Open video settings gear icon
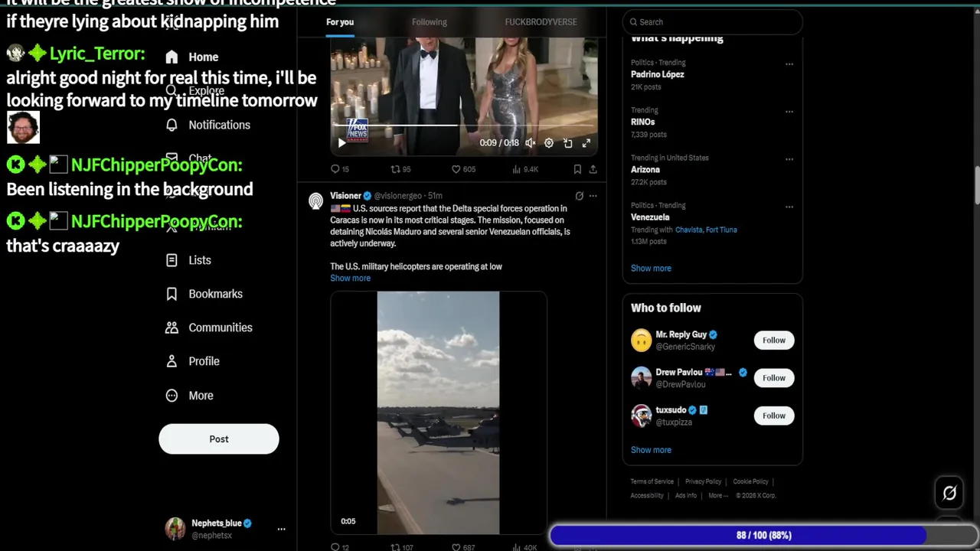The image size is (980, 551). tap(549, 143)
